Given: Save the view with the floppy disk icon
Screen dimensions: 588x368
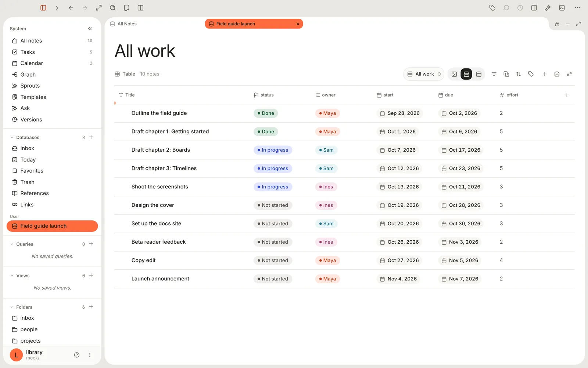Looking at the screenshot, I should pos(557,74).
